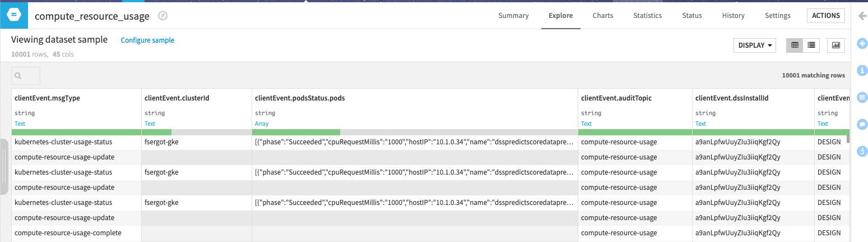
Task: Click the plus icon in right sidebar
Action: click(862, 43)
